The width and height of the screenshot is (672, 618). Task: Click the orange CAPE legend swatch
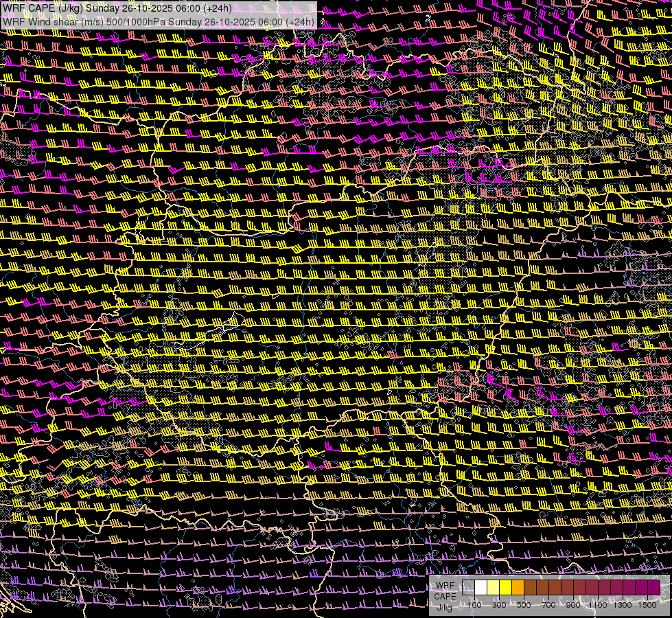(x=518, y=588)
